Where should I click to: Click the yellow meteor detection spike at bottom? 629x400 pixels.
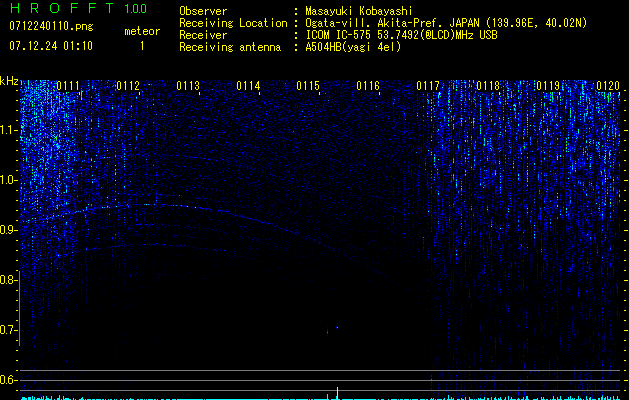tap(337, 393)
